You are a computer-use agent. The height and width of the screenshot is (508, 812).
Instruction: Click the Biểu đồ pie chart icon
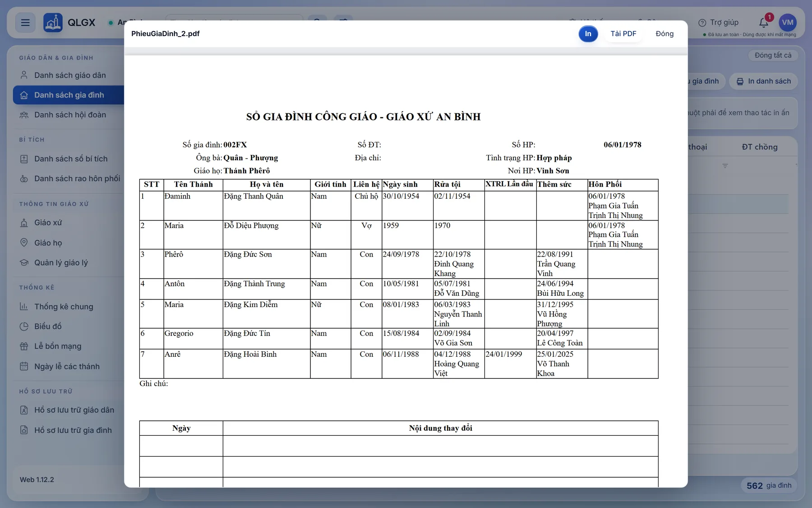point(24,326)
